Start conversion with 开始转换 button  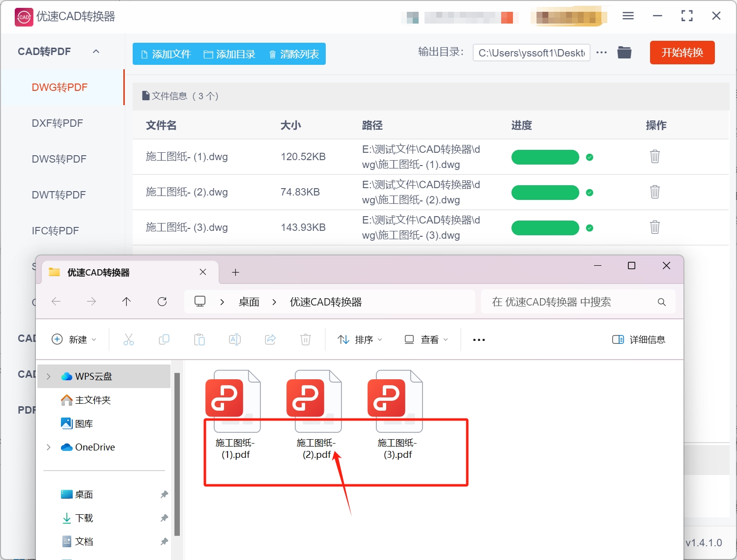(682, 53)
